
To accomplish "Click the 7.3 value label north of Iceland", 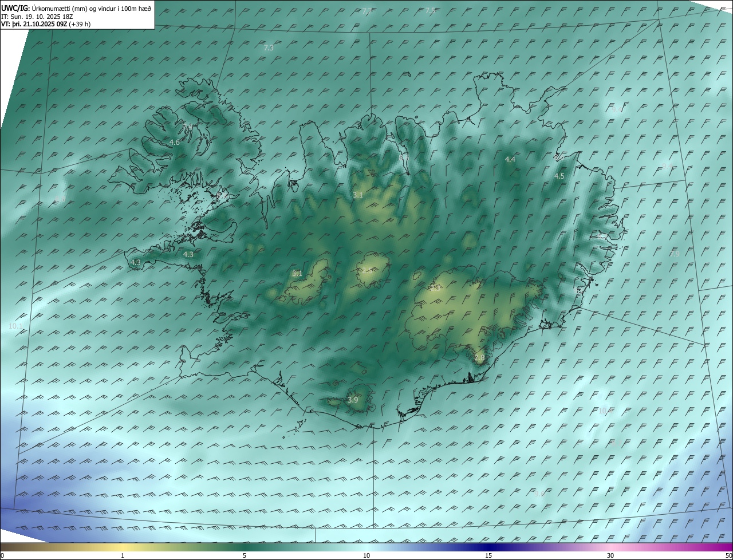I will point(269,48).
